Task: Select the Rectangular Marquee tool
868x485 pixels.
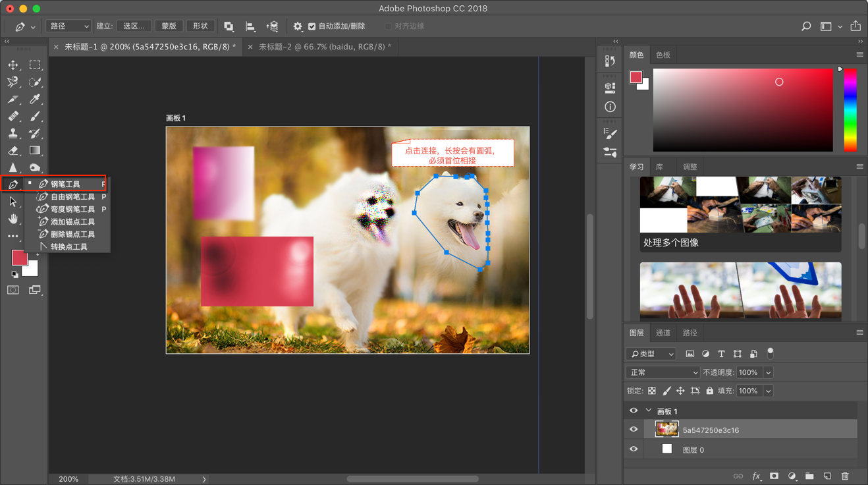Action: pyautogui.click(x=35, y=65)
